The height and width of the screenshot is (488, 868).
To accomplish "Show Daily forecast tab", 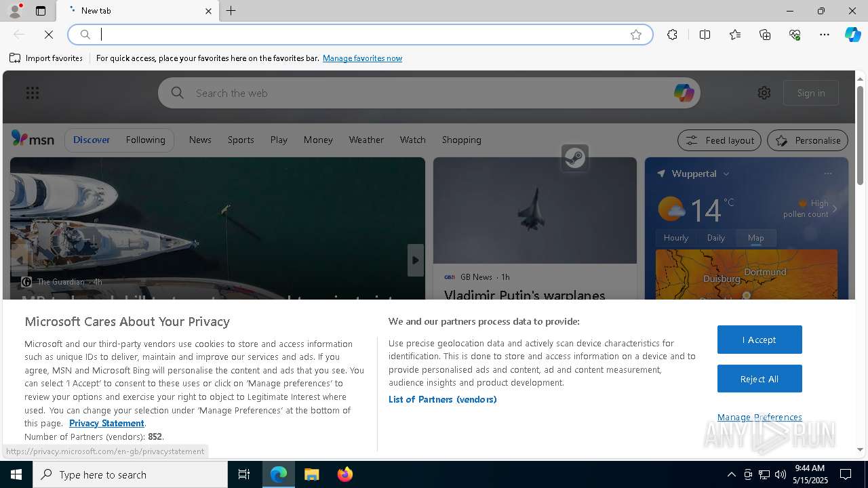I will pyautogui.click(x=716, y=238).
